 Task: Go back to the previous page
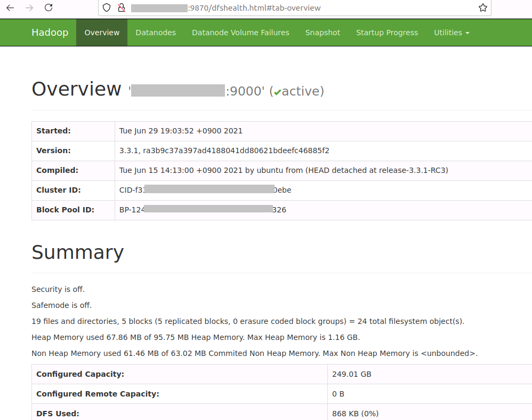click(x=10, y=8)
